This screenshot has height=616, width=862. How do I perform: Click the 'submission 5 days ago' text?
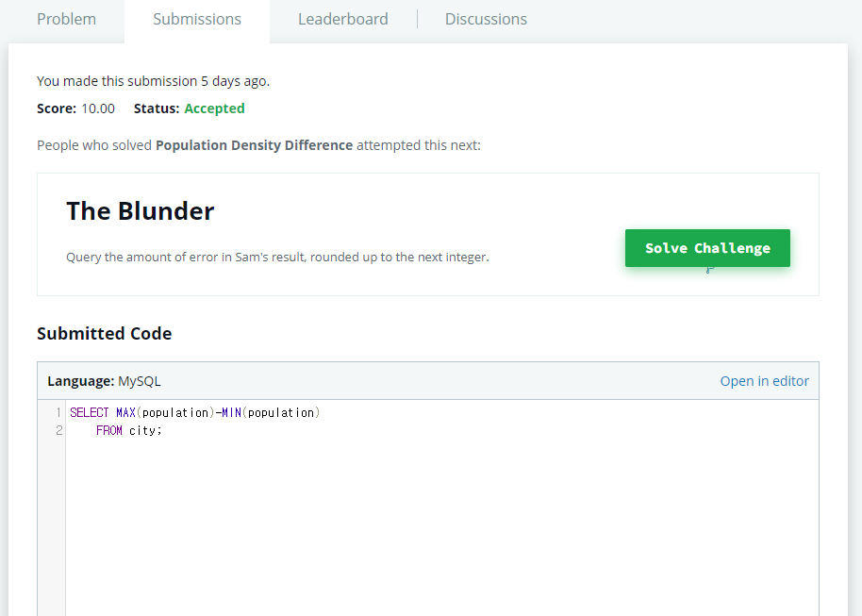(x=198, y=81)
